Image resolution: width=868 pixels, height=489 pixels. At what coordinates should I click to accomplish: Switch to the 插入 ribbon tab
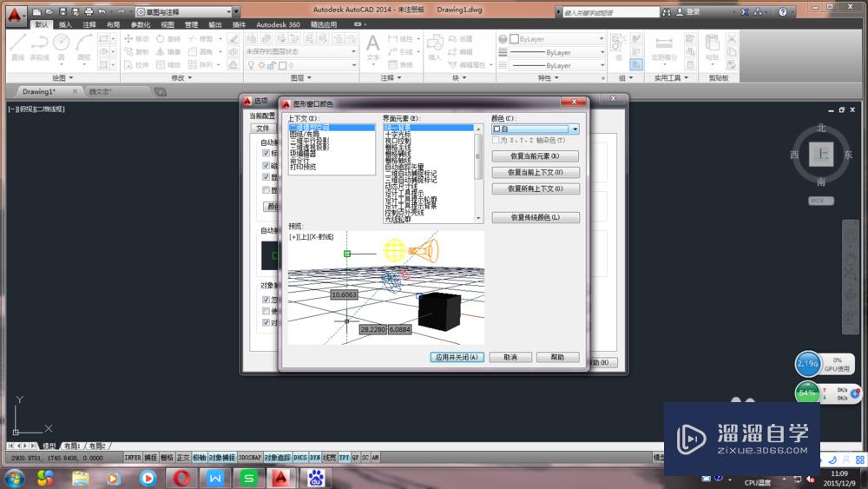(65, 24)
